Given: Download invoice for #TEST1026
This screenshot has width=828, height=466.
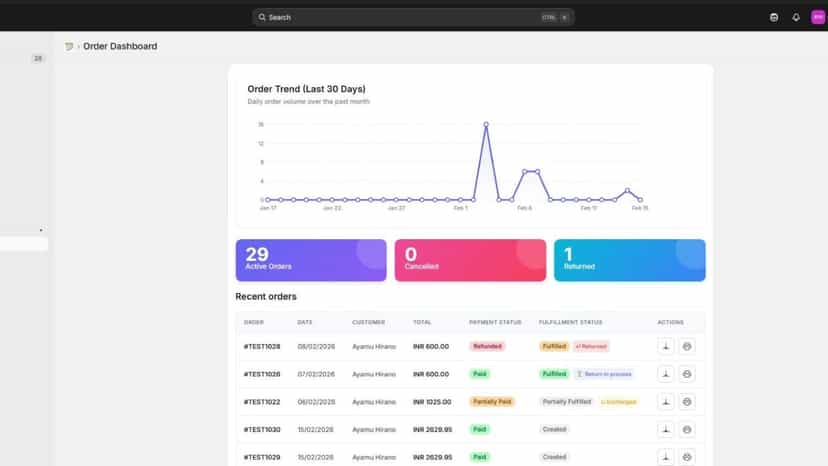Looking at the screenshot, I should pyautogui.click(x=665, y=374).
